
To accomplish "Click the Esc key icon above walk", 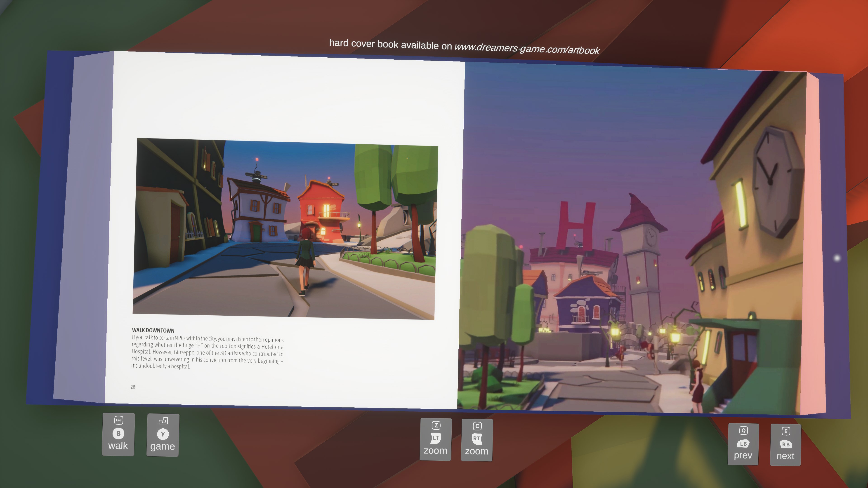I will 119,420.
